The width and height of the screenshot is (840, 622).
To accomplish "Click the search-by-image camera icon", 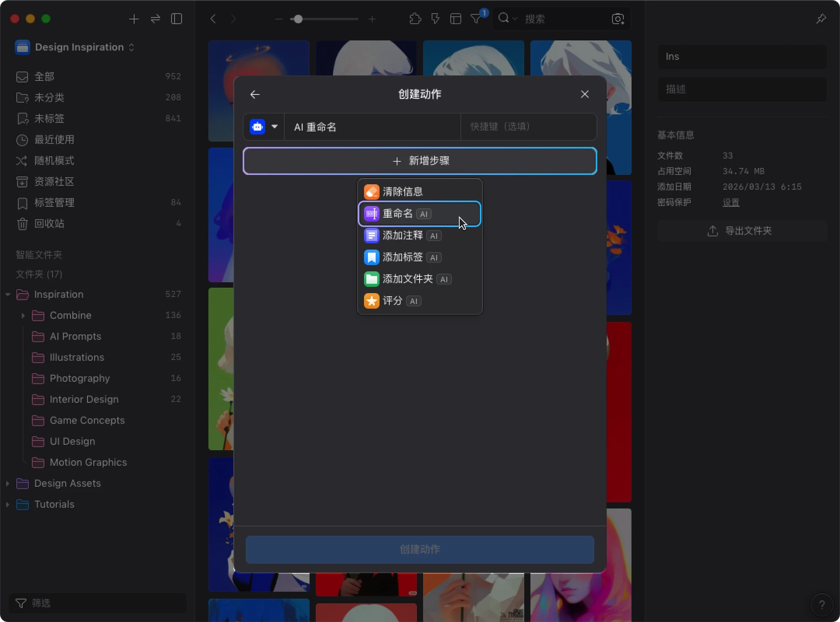I will click(x=618, y=19).
